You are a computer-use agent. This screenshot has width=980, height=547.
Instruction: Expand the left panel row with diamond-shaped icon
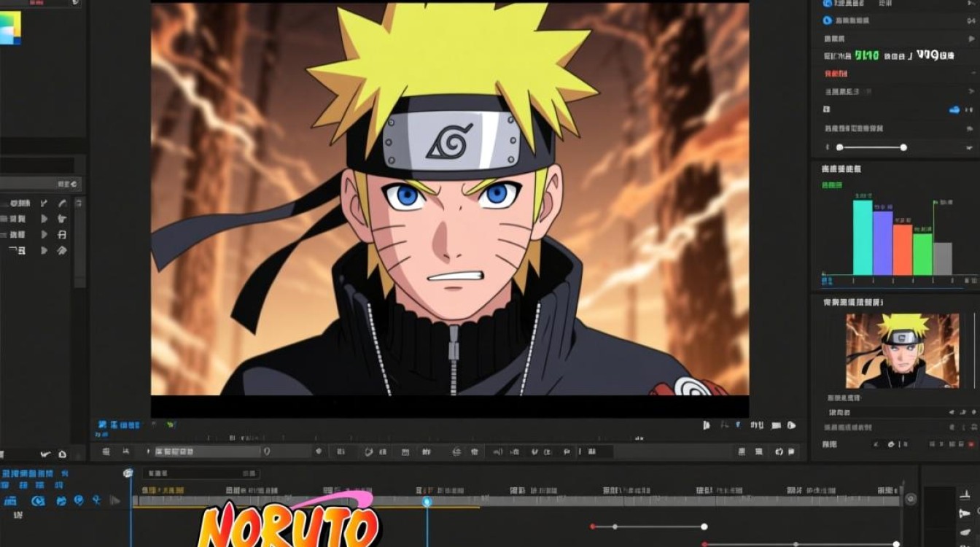[x=44, y=250]
